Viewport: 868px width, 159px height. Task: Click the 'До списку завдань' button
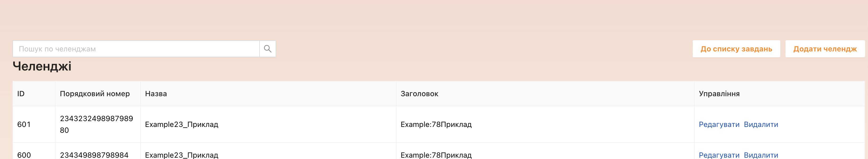point(737,48)
